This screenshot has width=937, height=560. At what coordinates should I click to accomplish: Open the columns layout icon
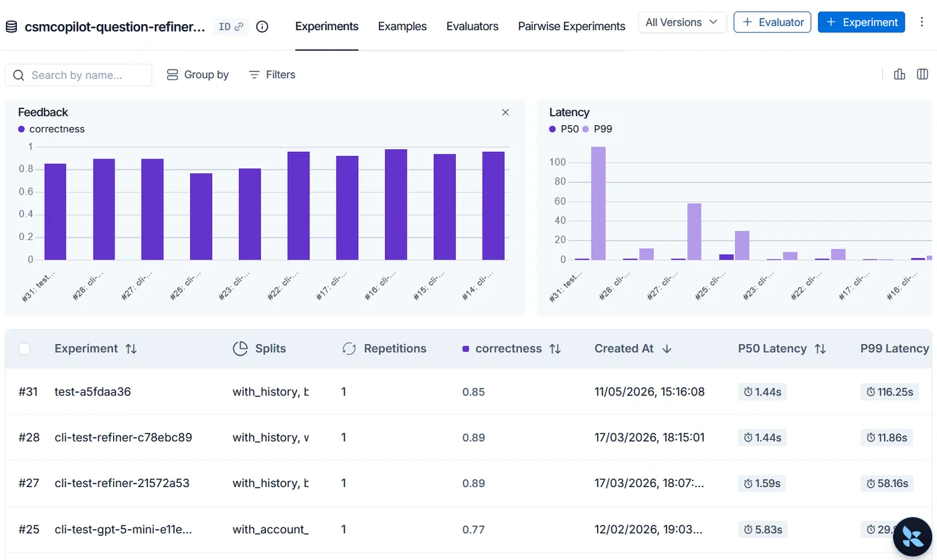[922, 74]
